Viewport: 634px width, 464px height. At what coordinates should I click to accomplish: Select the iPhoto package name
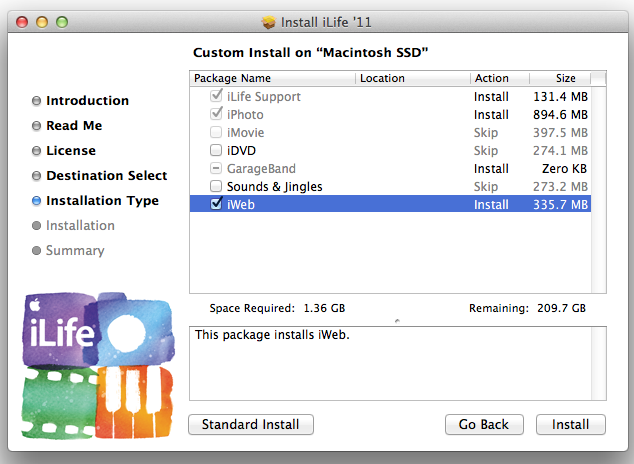click(x=245, y=115)
